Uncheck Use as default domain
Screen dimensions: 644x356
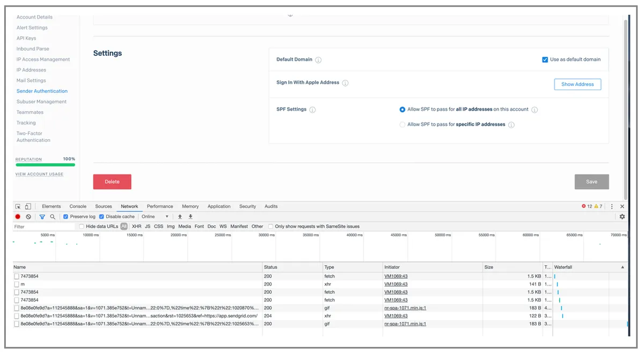[x=545, y=60]
